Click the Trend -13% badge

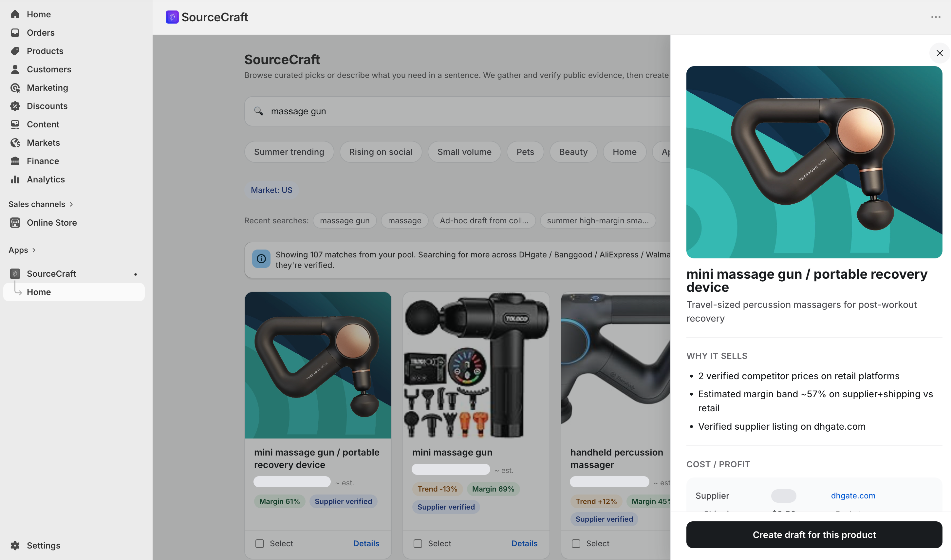pyautogui.click(x=437, y=489)
